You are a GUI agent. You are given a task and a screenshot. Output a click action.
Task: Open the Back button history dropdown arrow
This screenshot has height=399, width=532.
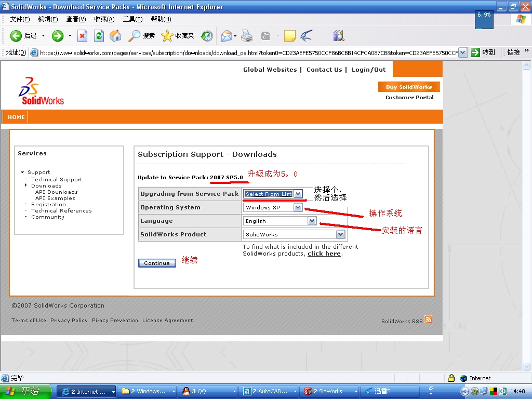click(x=43, y=36)
